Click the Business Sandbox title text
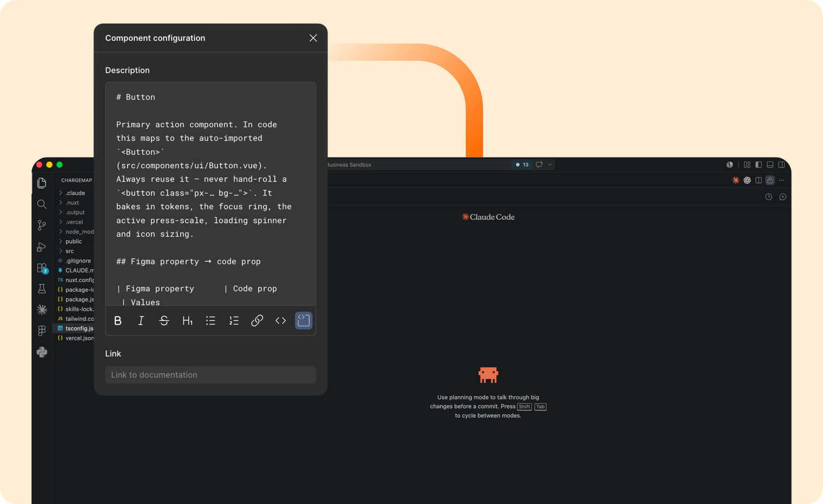The height and width of the screenshot is (504, 823). 349,164
